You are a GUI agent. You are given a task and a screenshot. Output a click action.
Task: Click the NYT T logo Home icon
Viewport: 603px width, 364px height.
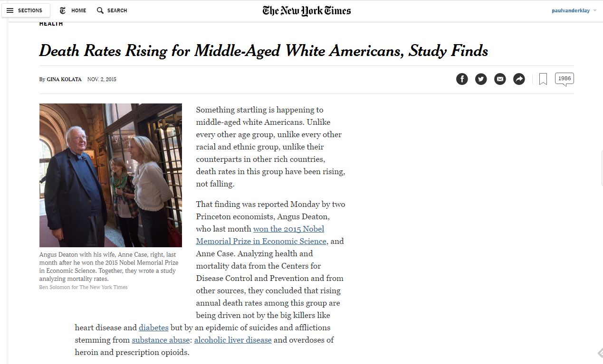click(x=63, y=10)
